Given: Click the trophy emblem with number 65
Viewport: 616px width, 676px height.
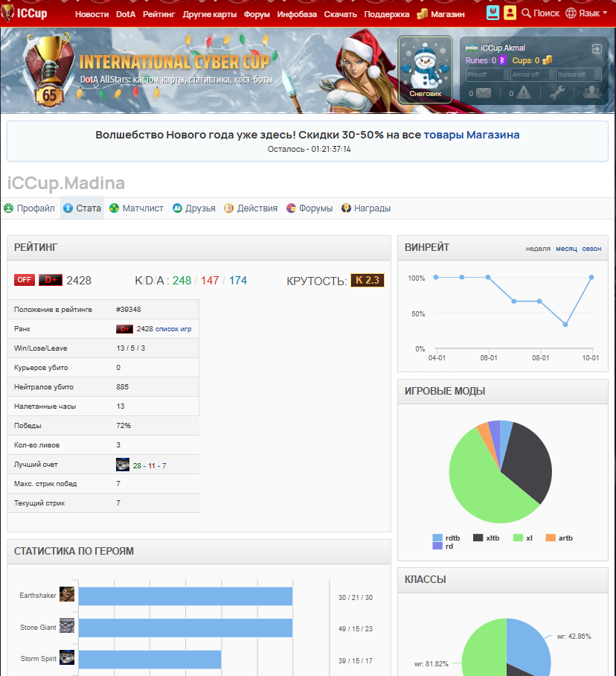Looking at the screenshot, I should 48,70.
